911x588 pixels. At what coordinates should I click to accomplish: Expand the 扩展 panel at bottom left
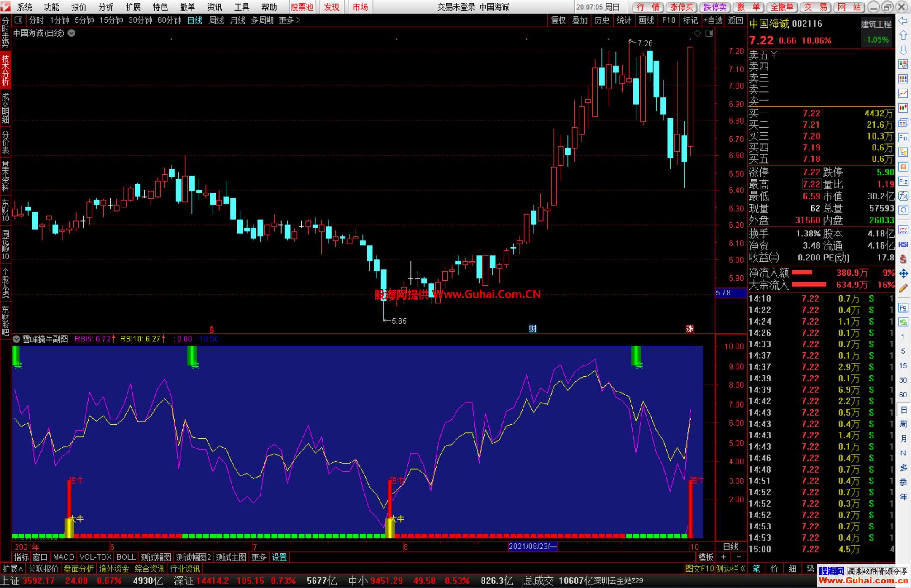[x=12, y=569]
